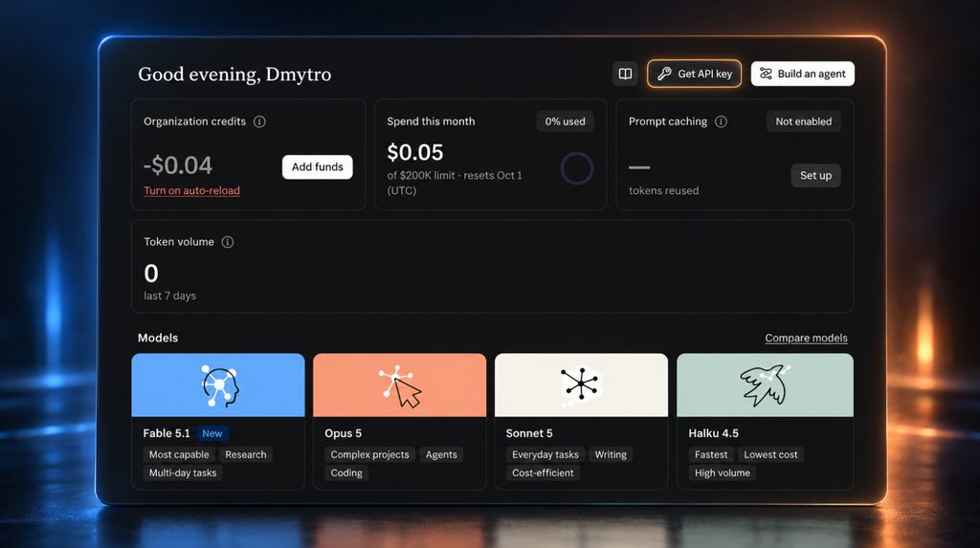Click the High volume tag

(x=722, y=473)
